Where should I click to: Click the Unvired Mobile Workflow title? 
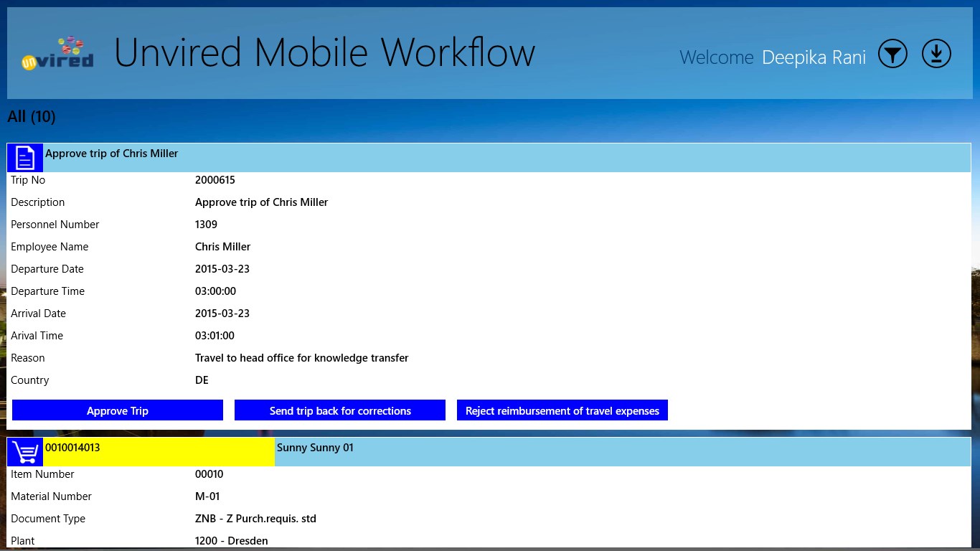coord(324,53)
